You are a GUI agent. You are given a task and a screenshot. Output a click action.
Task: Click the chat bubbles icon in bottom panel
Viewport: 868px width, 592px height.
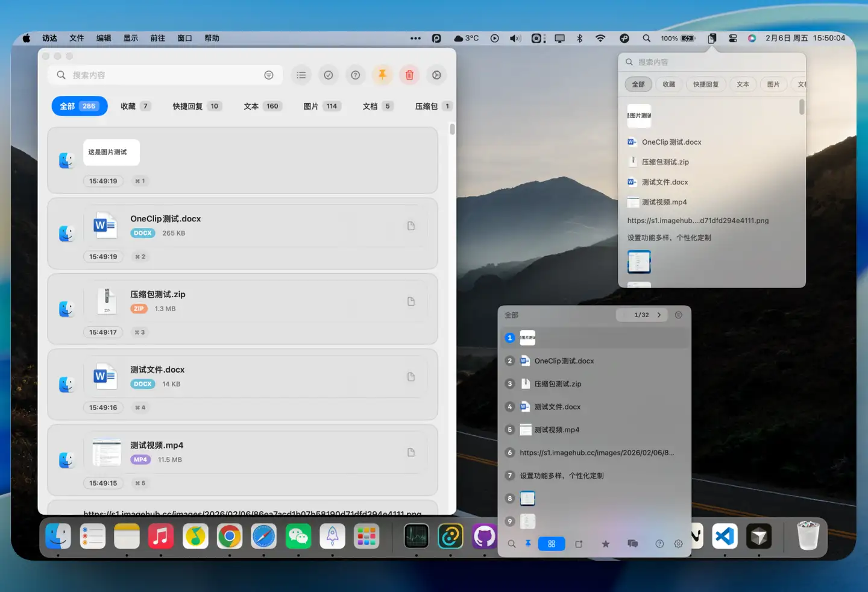pyautogui.click(x=632, y=544)
